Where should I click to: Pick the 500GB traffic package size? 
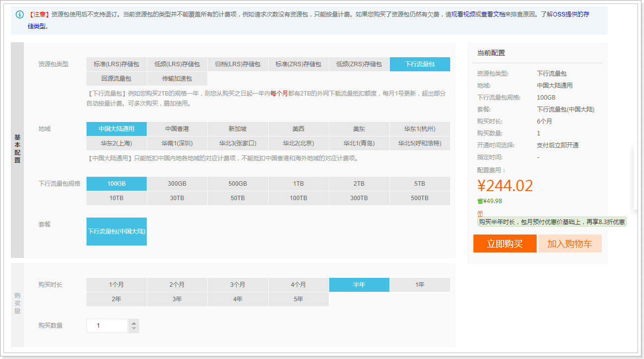click(x=238, y=184)
